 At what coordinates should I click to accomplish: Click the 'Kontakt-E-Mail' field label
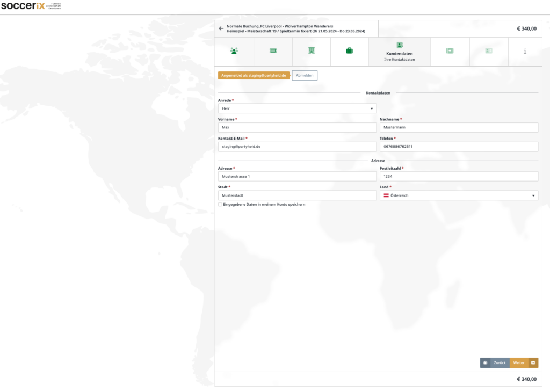[231, 139]
